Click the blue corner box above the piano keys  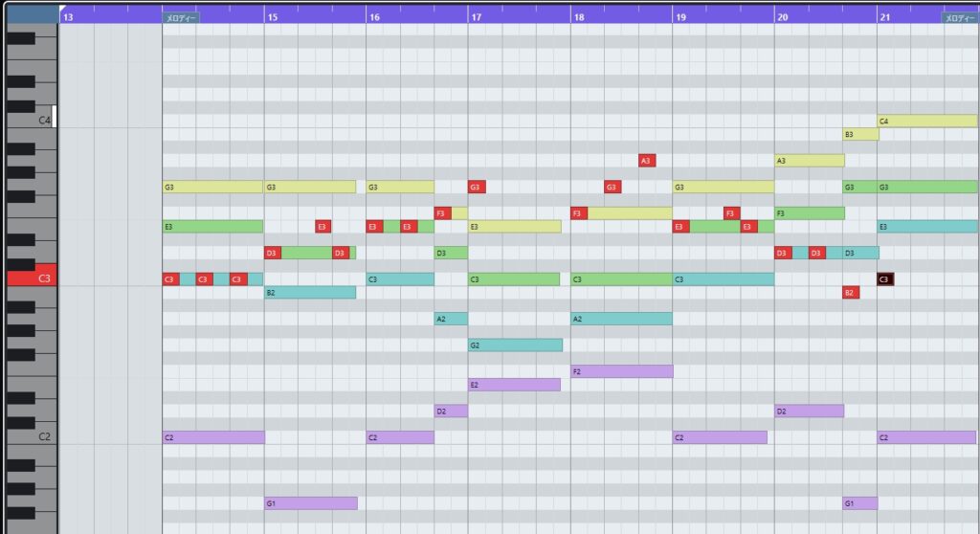(32, 15)
